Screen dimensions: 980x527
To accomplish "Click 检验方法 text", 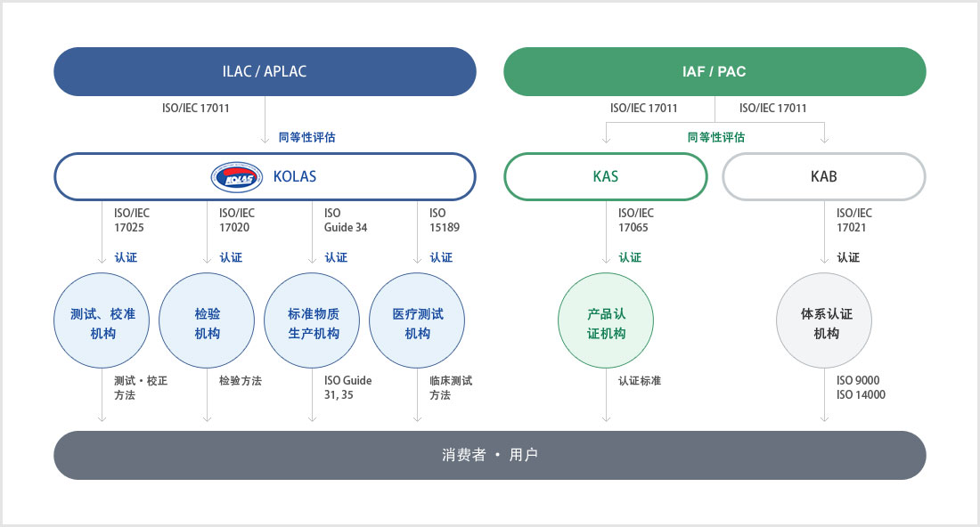I will click(x=241, y=381).
